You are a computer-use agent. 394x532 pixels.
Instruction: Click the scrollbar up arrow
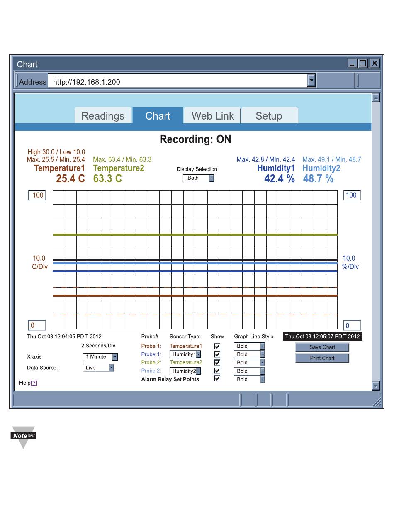coord(376,98)
